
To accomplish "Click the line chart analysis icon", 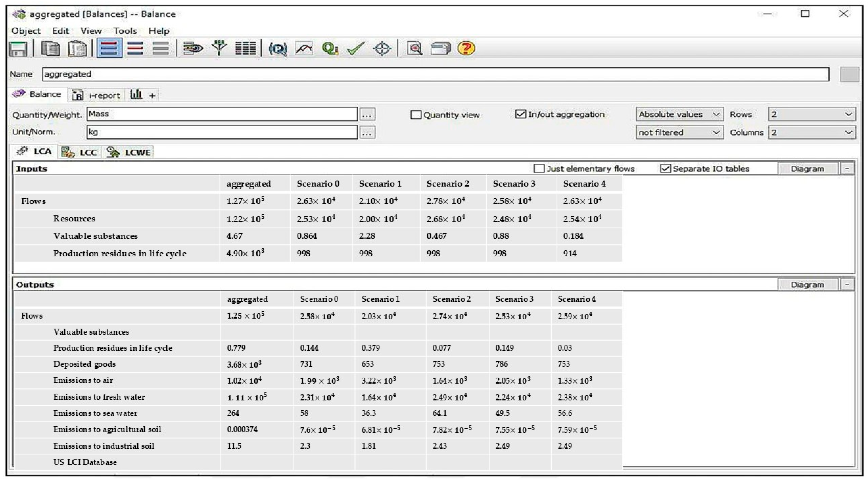I will point(304,49).
